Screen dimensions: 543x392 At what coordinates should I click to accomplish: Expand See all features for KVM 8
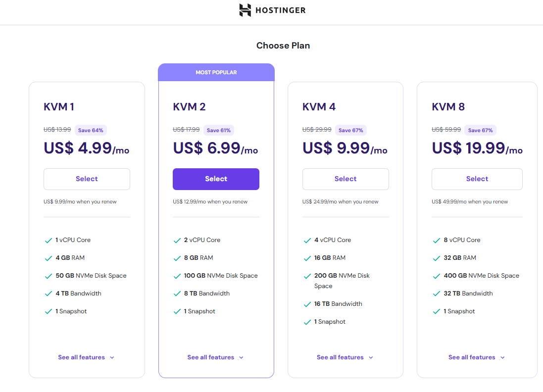(x=477, y=357)
